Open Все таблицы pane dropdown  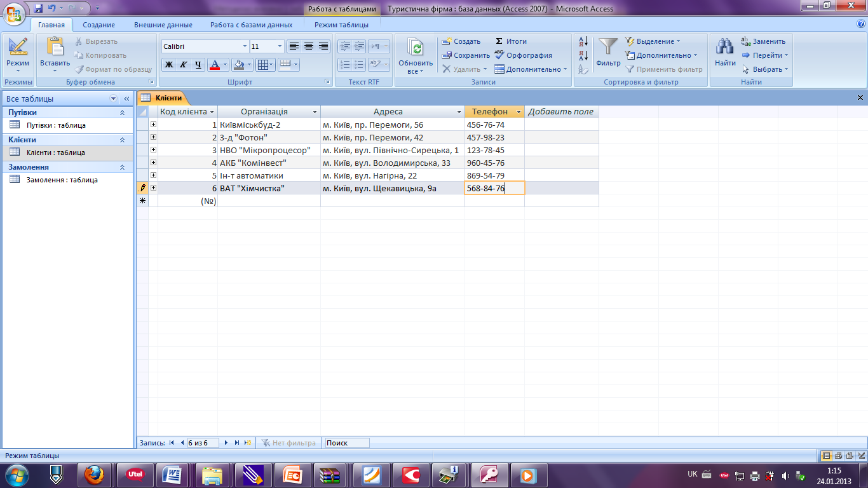tap(114, 98)
